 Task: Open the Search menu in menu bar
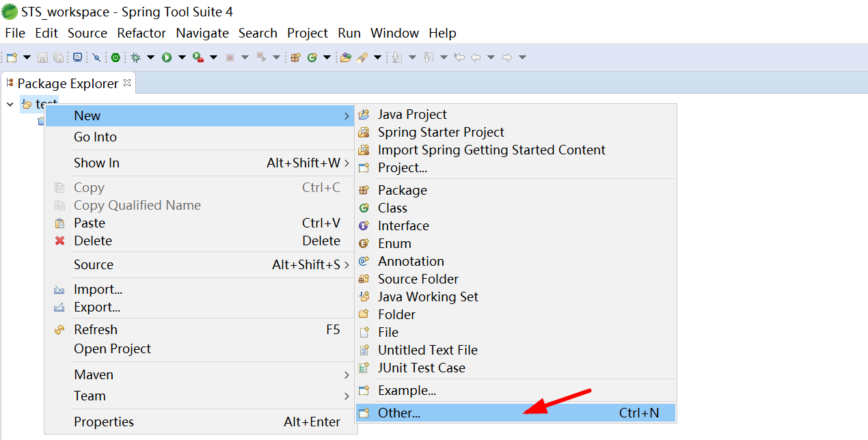click(x=258, y=33)
